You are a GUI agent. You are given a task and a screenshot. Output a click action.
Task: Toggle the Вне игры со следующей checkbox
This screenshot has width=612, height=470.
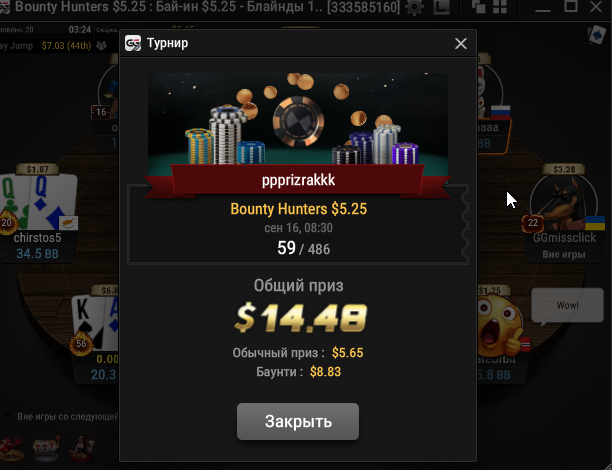(x=7, y=416)
